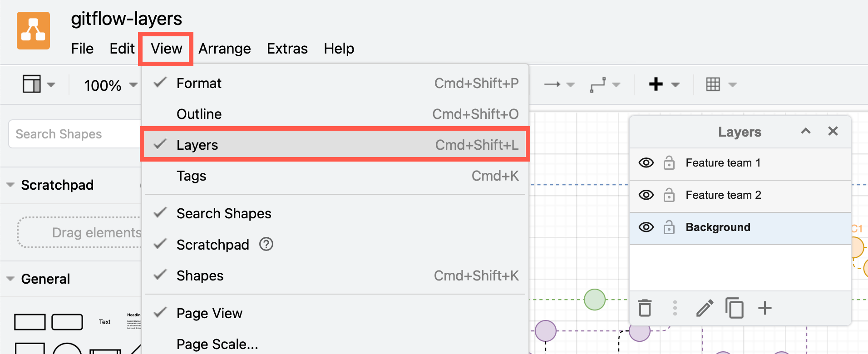Delete the selected layer using trash icon
The width and height of the screenshot is (868, 354).
[x=645, y=308]
